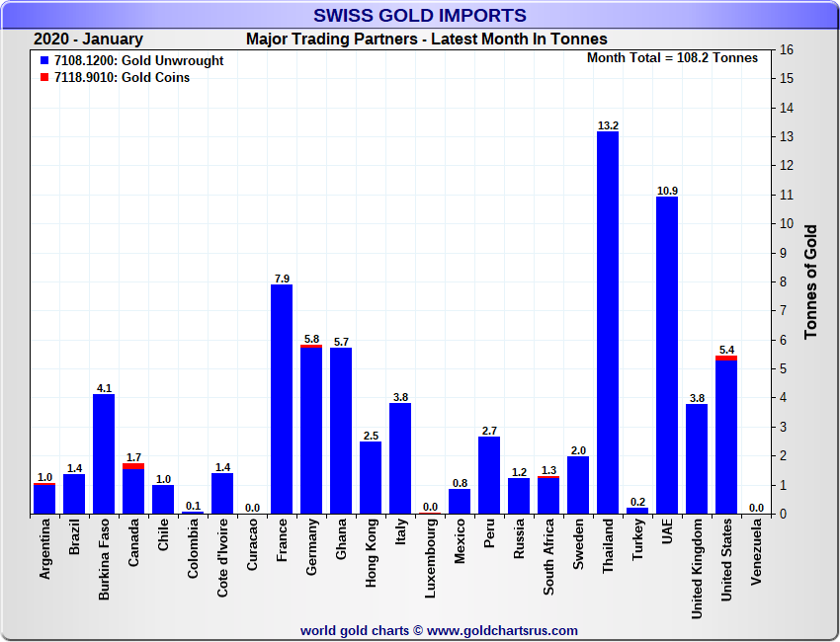Click the Thailand bar at 13.2 tonnes
The image size is (840, 642).
point(608,322)
